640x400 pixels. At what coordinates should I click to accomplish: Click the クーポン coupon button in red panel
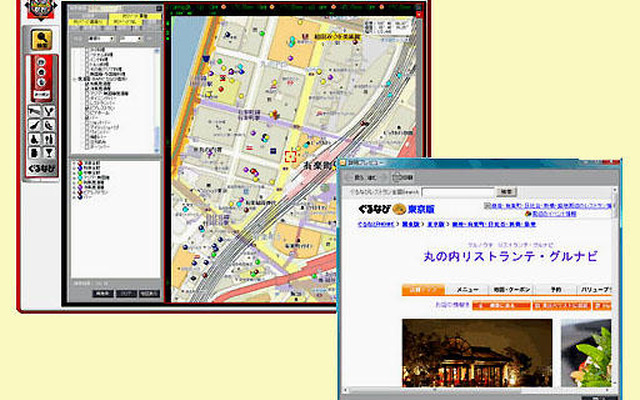tap(41, 94)
